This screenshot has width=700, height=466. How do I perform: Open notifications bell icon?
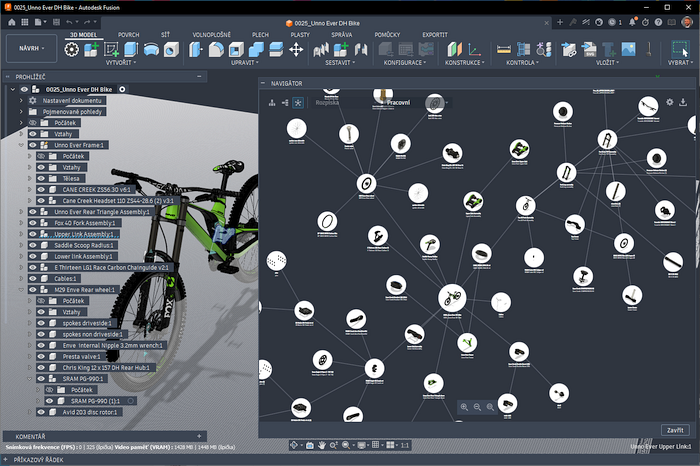pyautogui.click(x=632, y=22)
